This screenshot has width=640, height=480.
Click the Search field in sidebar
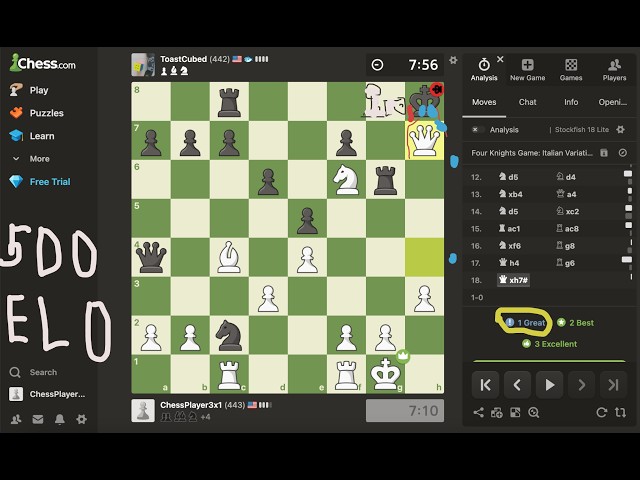[x=42, y=372]
